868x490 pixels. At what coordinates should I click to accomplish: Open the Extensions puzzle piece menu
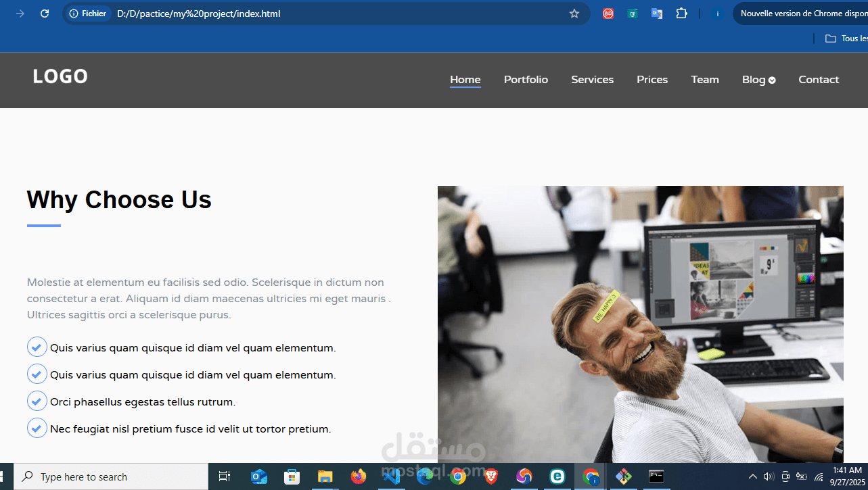pos(681,14)
